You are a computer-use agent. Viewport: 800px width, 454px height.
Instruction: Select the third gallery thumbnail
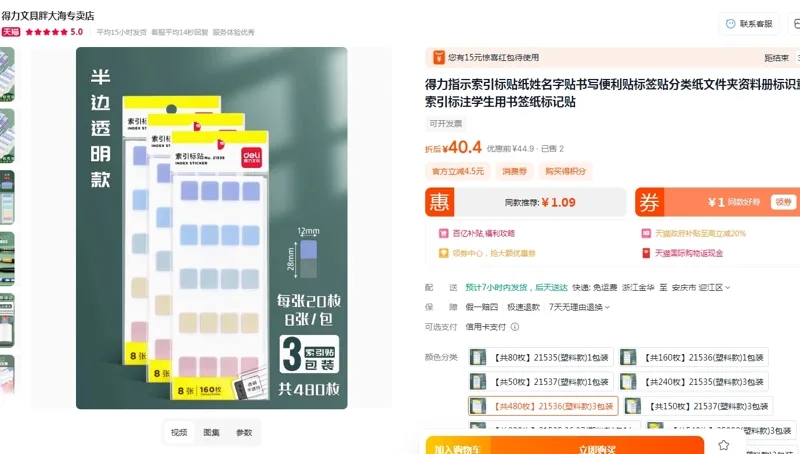tap(7, 197)
